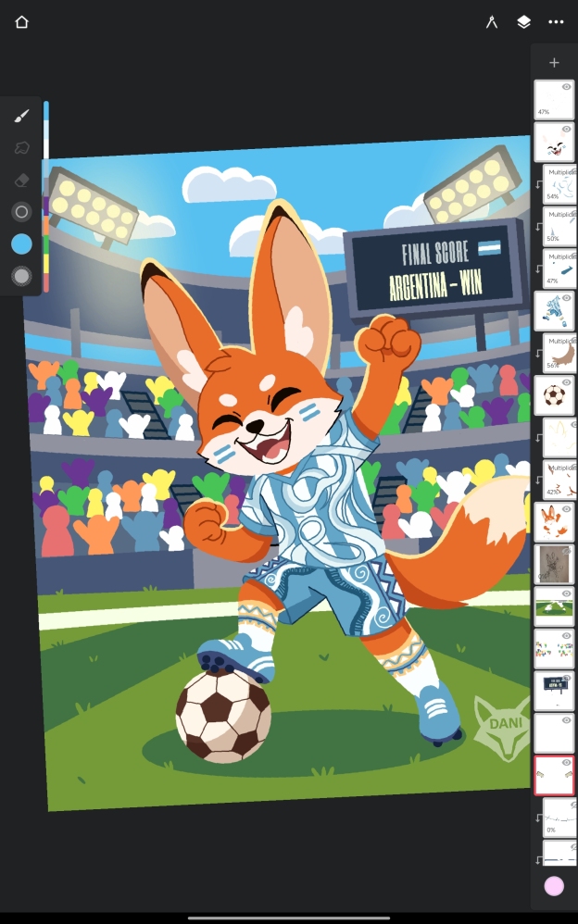Toggle the layers panel icon
Image resolution: width=578 pixels, height=924 pixels.
coord(523,22)
